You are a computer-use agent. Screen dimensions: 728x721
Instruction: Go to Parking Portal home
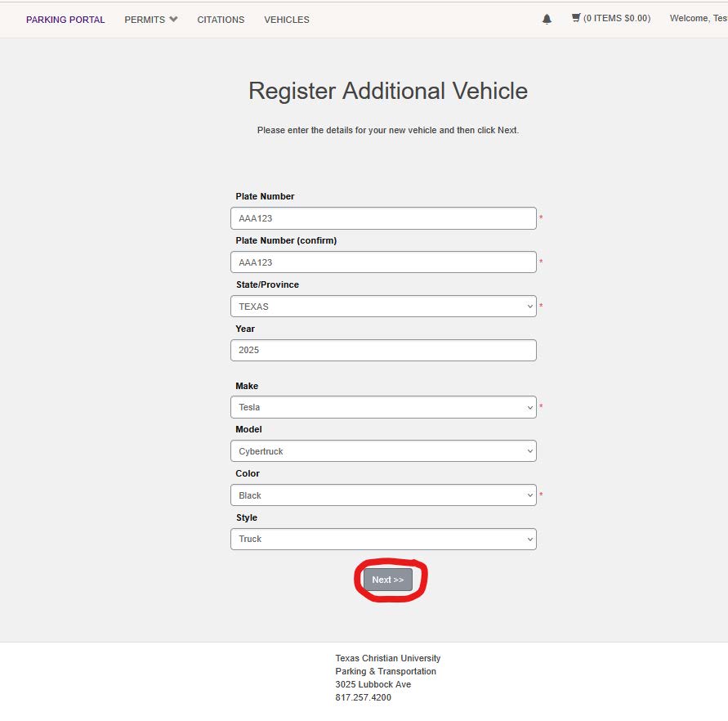tap(65, 20)
